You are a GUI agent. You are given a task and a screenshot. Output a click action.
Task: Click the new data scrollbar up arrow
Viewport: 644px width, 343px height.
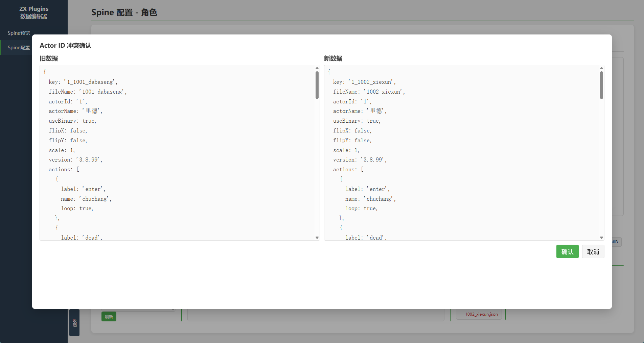coord(601,68)
